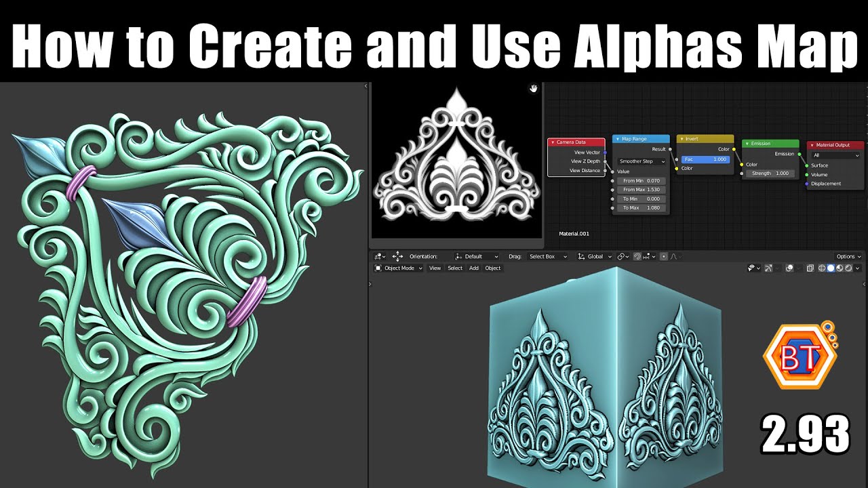Open the shading options dropdown arrow
This screenshot has width=868, height=488.
pos(858,268)
